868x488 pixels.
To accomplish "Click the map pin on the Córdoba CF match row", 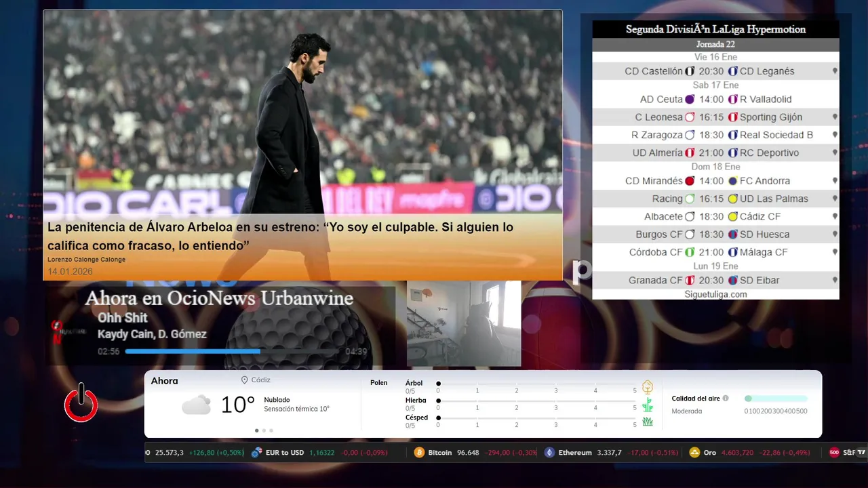I will (835, 252).
